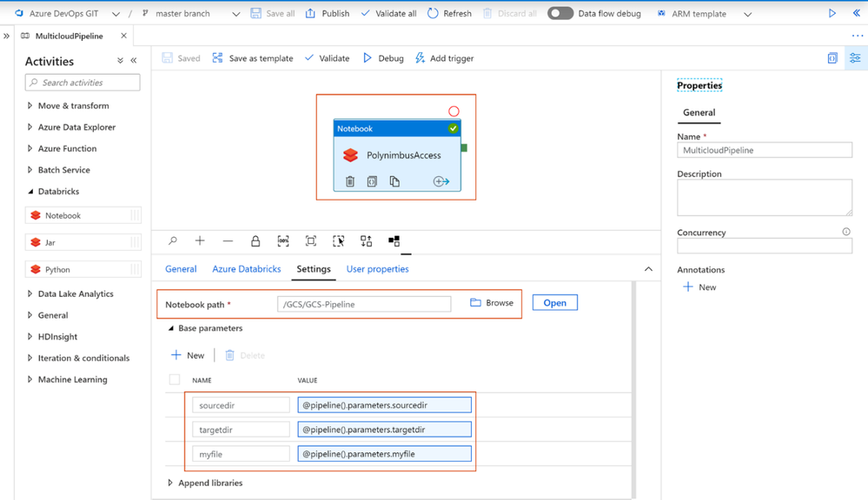Click the pipeline Description text area

[x=765, y=197]
